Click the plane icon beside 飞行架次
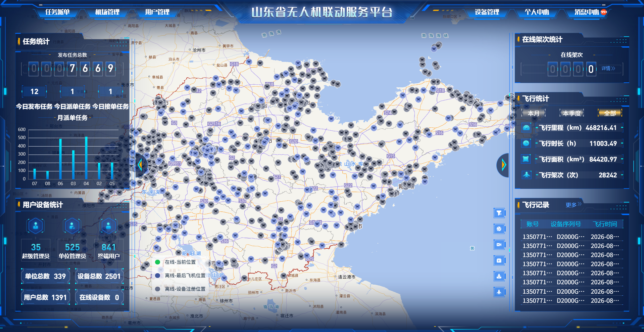Screen dimensions: 644x332 [x=526, y=175]
